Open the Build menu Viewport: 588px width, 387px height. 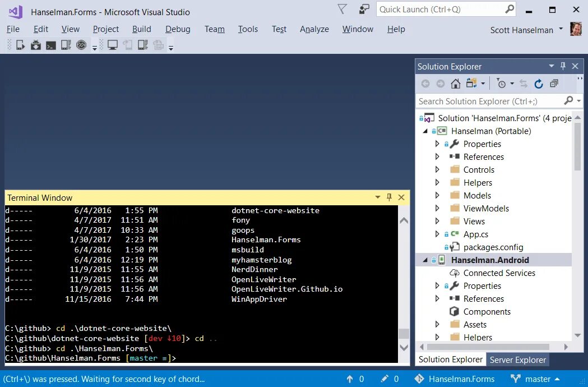coord(142,29)
